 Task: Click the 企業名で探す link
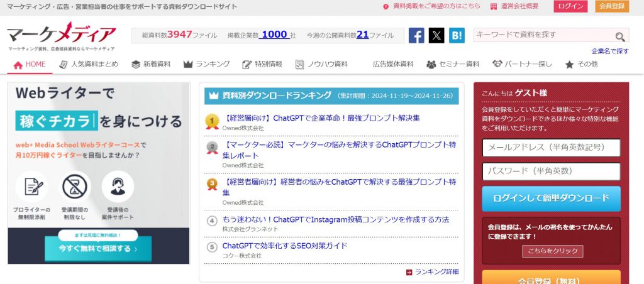pos(610,52)
